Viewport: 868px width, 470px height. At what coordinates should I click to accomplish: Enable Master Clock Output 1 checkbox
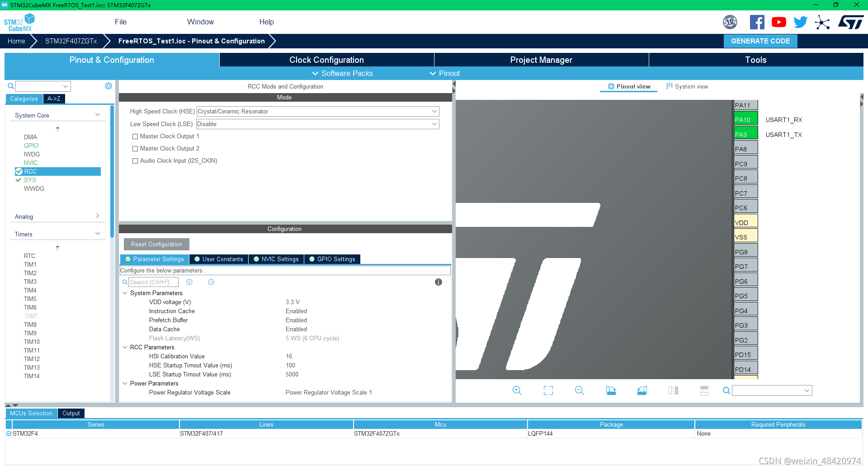135,136
